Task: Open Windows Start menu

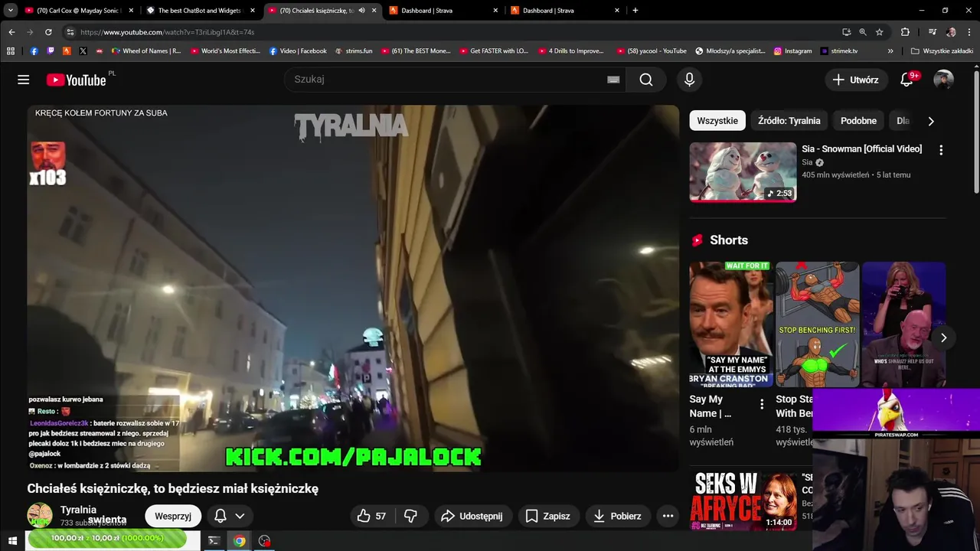Action: [12, 541]
